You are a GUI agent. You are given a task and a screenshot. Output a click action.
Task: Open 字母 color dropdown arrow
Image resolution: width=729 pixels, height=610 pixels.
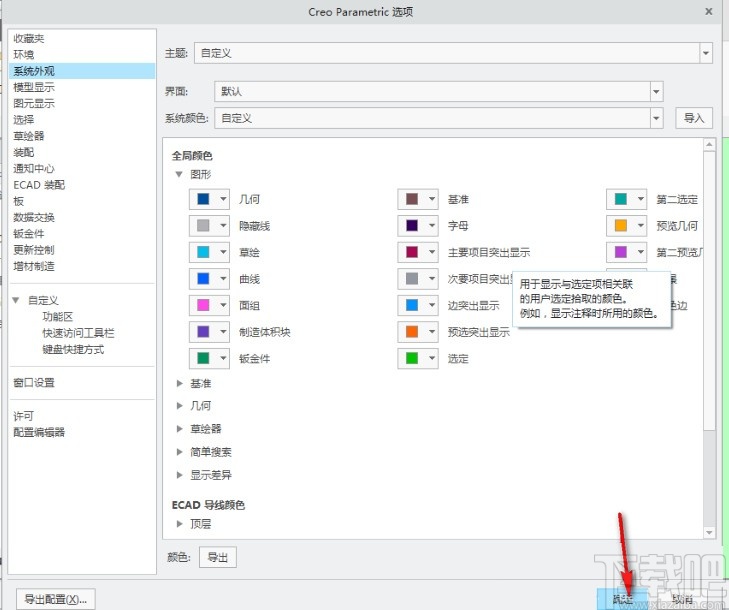[432, 225]
